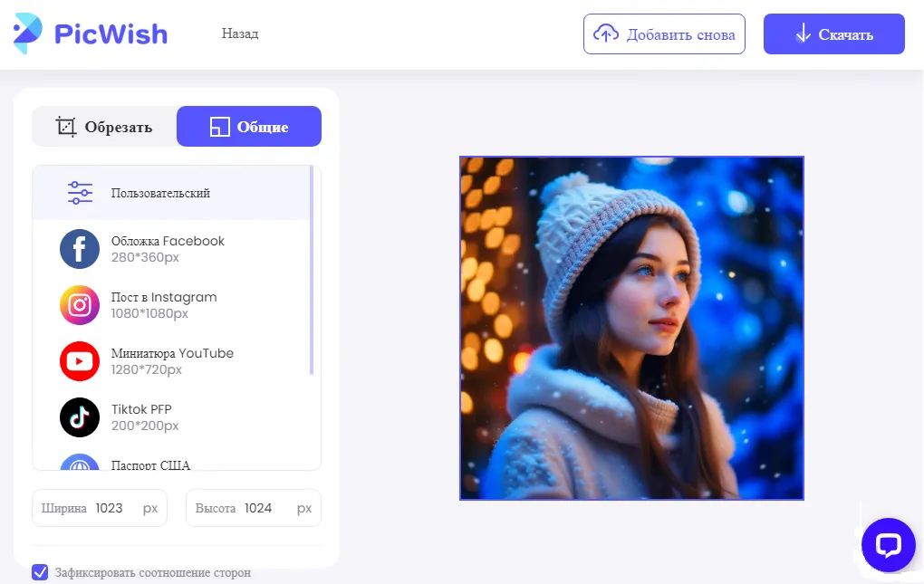Click the PicWish logo icon
Screen dimensions: 924x584
[29, 33]
